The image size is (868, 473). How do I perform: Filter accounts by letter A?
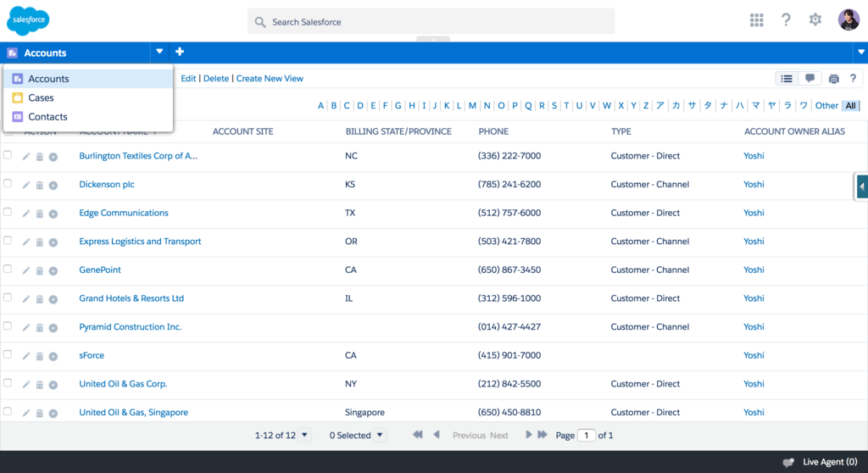click(x=320, y=105)
